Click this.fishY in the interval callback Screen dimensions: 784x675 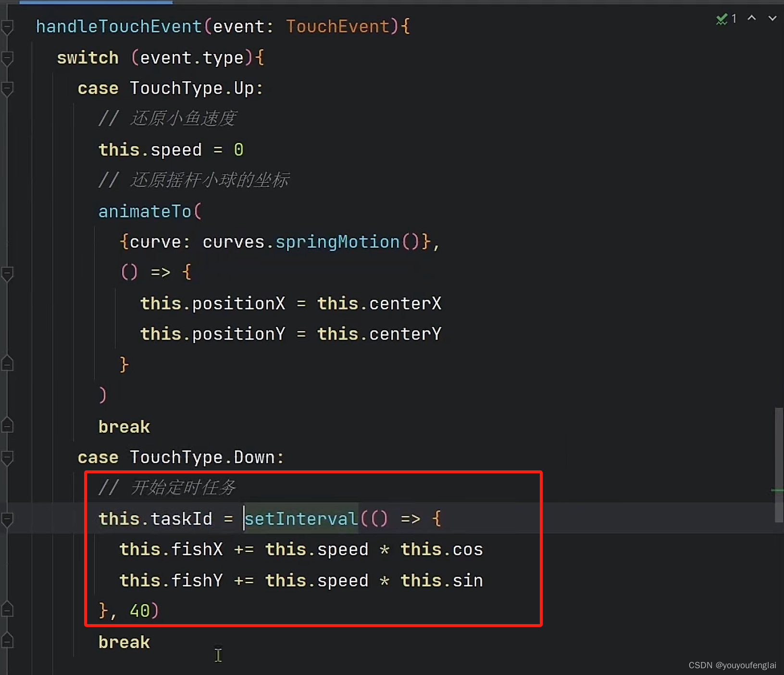(x=171, y=580)
